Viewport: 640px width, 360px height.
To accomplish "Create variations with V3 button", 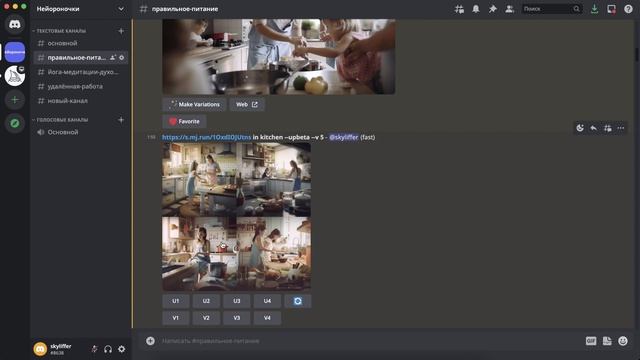I will point(237,318).
